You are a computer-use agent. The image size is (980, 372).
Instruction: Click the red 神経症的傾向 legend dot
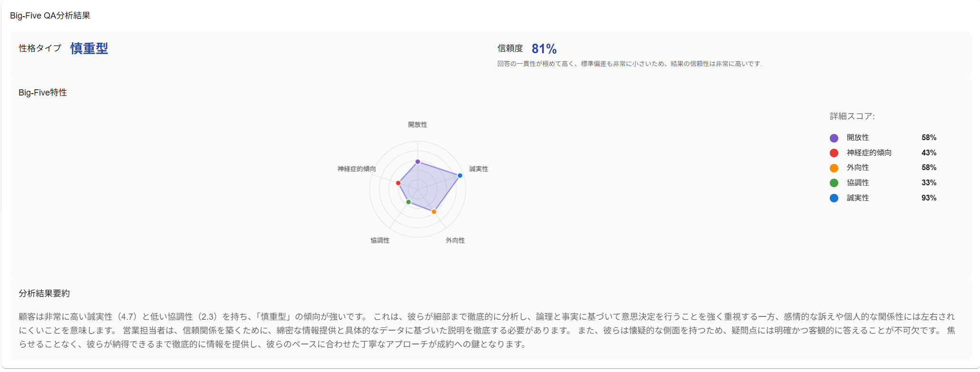834,153
